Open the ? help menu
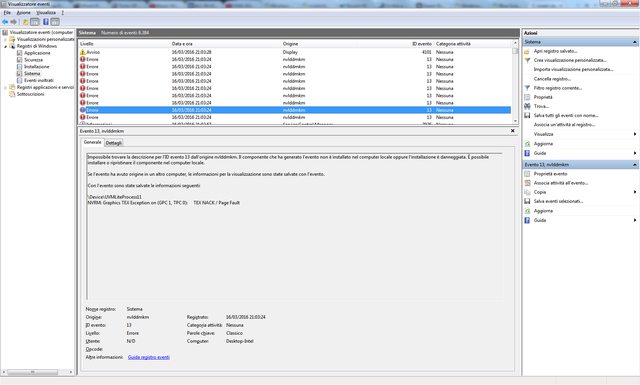 pos(62,13)
